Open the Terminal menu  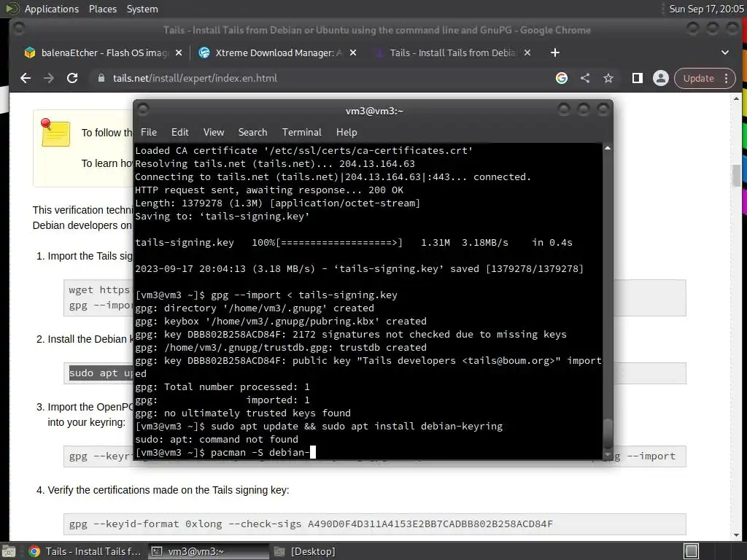tap(301, 132)
